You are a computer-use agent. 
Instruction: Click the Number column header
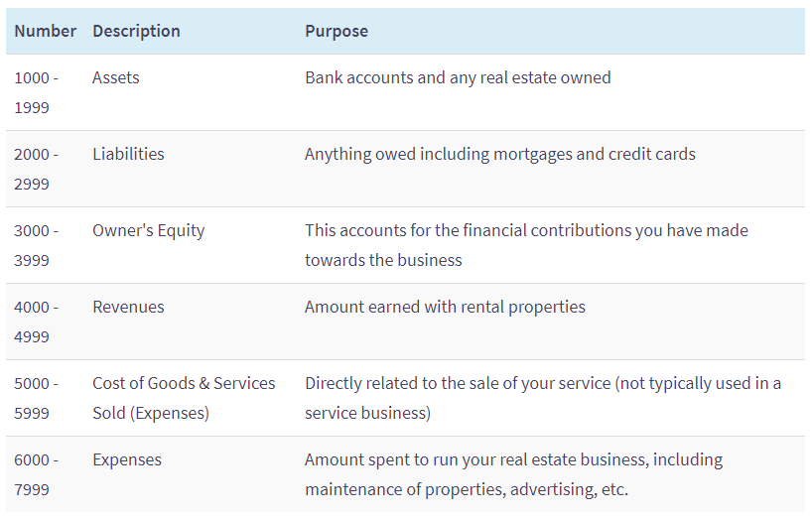tap(45, 31)
